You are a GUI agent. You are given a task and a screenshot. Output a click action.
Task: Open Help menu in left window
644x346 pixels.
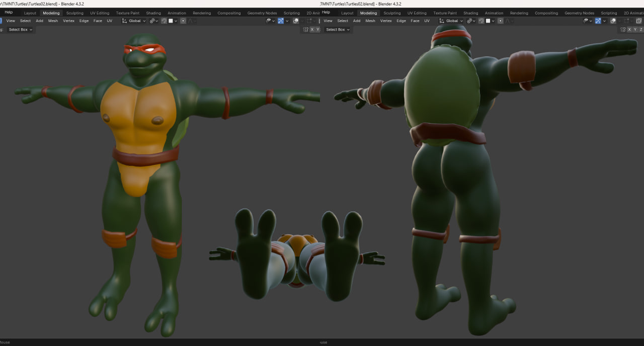click(9, 12)
